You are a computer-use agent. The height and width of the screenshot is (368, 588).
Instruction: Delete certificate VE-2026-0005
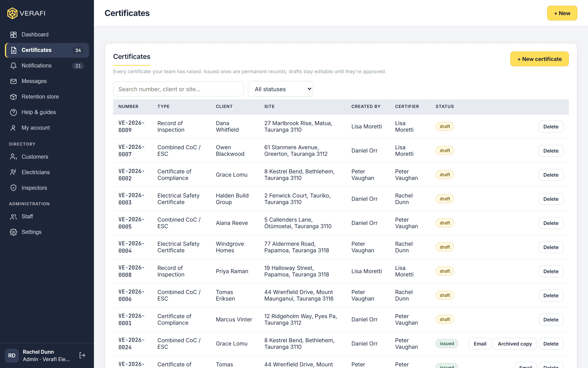click(x=551, y=223)
